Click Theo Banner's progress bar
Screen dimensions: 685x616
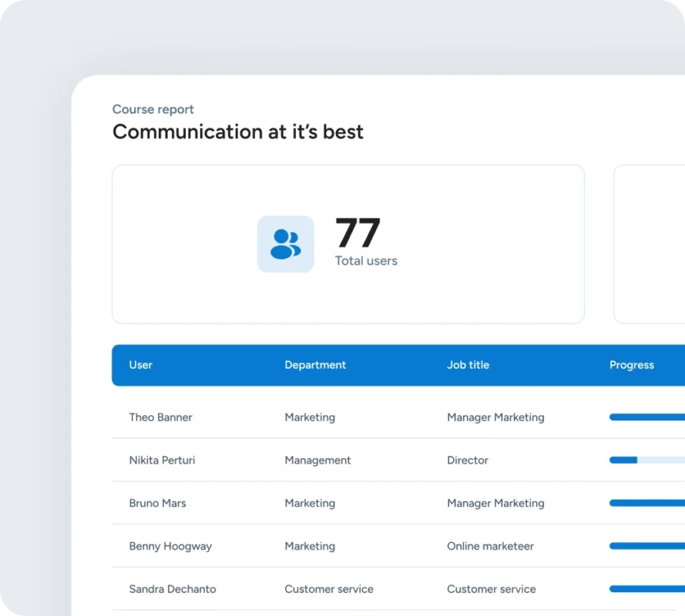click(x=646, y=417)
